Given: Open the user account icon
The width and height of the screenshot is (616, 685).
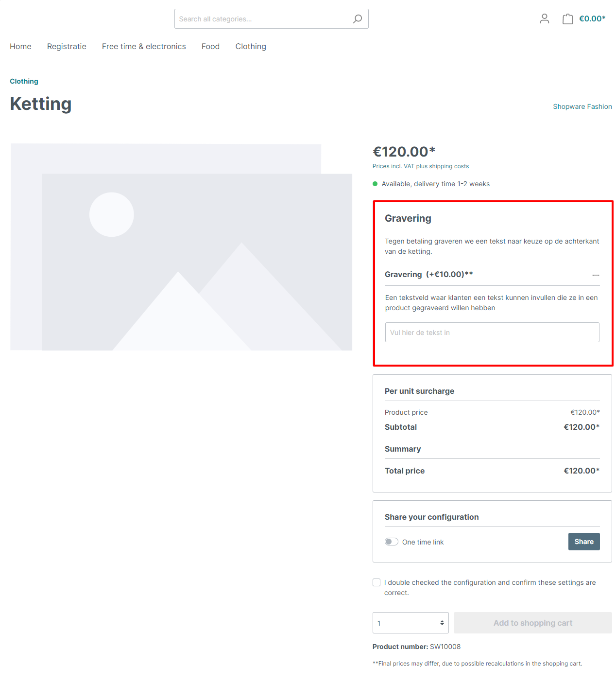Looking at the screenshot, I should (x=544, y=19).
